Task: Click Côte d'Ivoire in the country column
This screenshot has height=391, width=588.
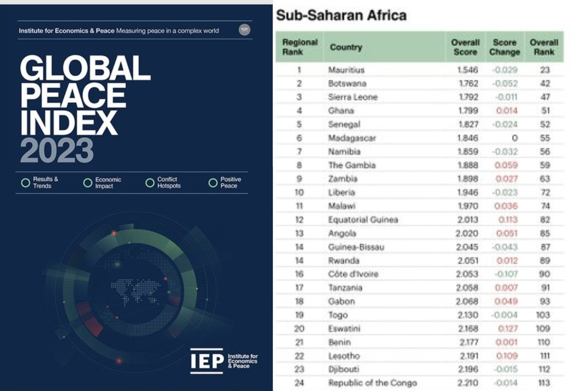Action: [353, 274]
